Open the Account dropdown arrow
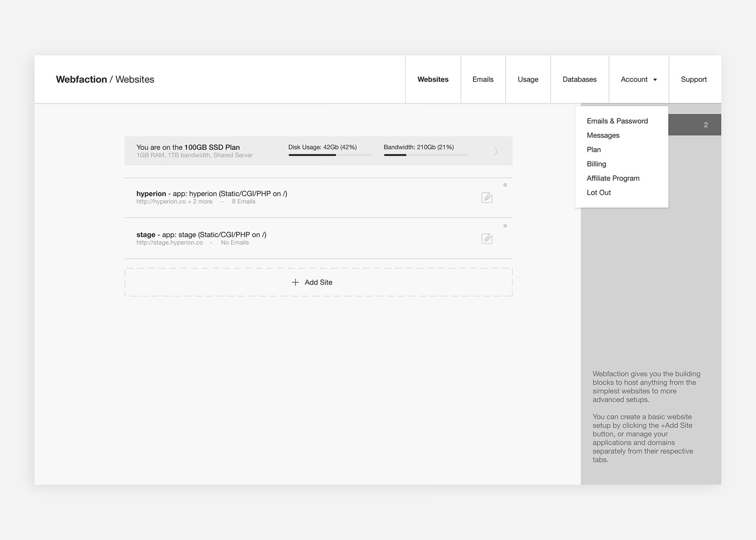Viewport: 756px width, 540px height. coord(655,80)
